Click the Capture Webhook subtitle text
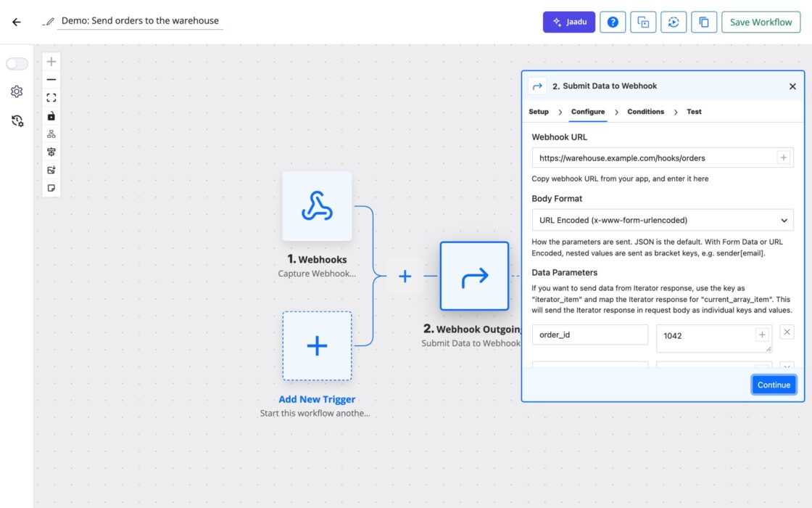Image resolution: width=812 pixels, height=508 pixels. (x=316, y=273)
